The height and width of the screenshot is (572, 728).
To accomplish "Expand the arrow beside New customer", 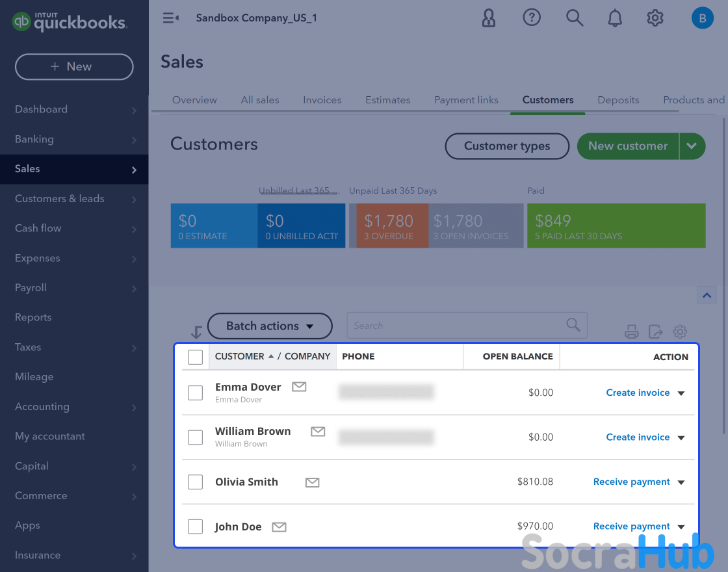I will [692, 146].
